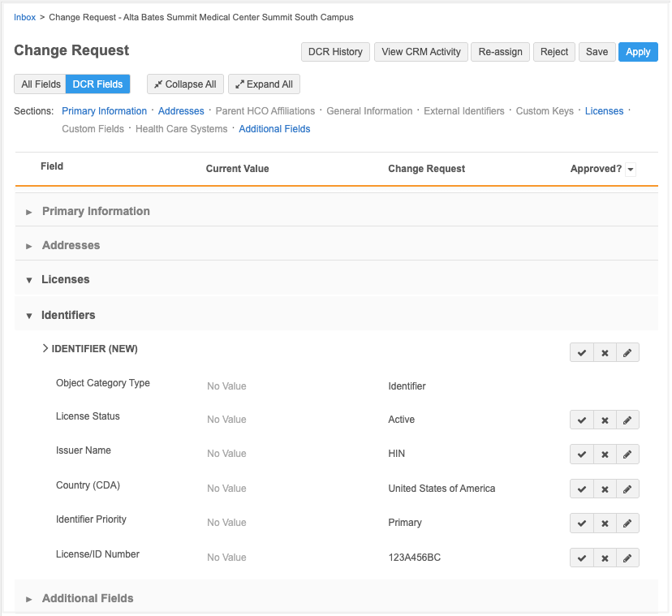Reject the Country (CDA) change

605,489
